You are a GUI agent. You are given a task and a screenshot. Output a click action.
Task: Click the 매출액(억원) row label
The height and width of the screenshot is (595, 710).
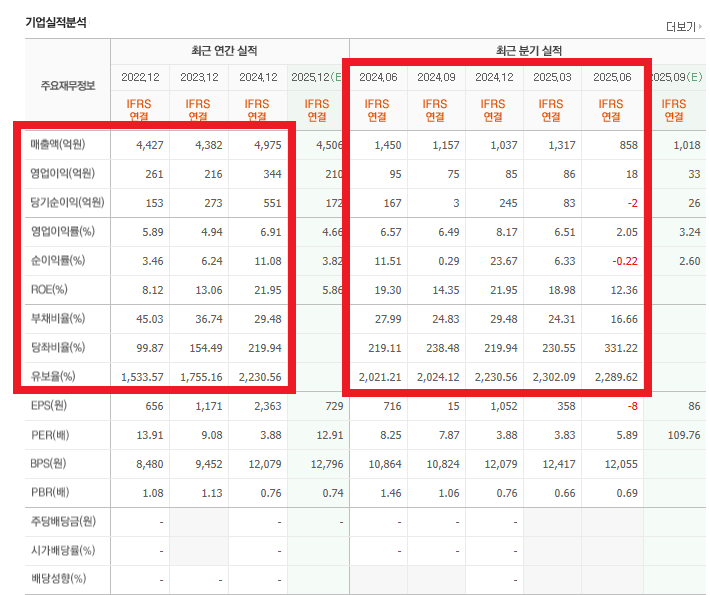(x=58, y=144)
